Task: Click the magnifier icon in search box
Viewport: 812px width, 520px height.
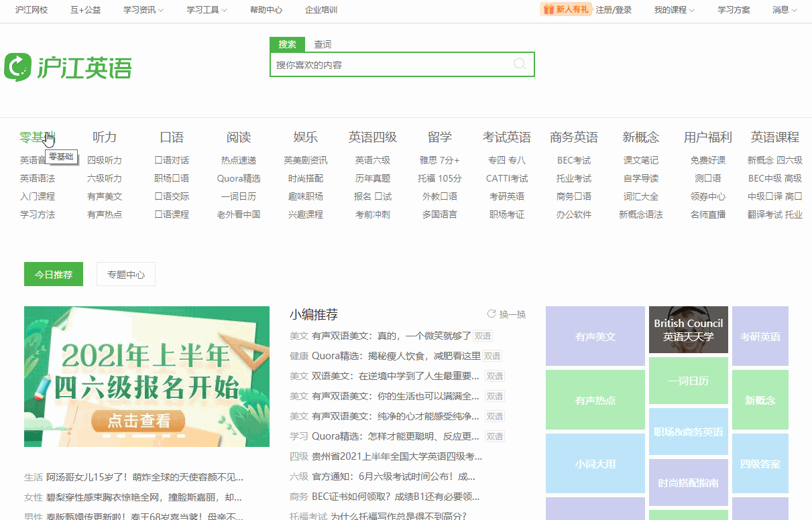Action: click(520, 64)
